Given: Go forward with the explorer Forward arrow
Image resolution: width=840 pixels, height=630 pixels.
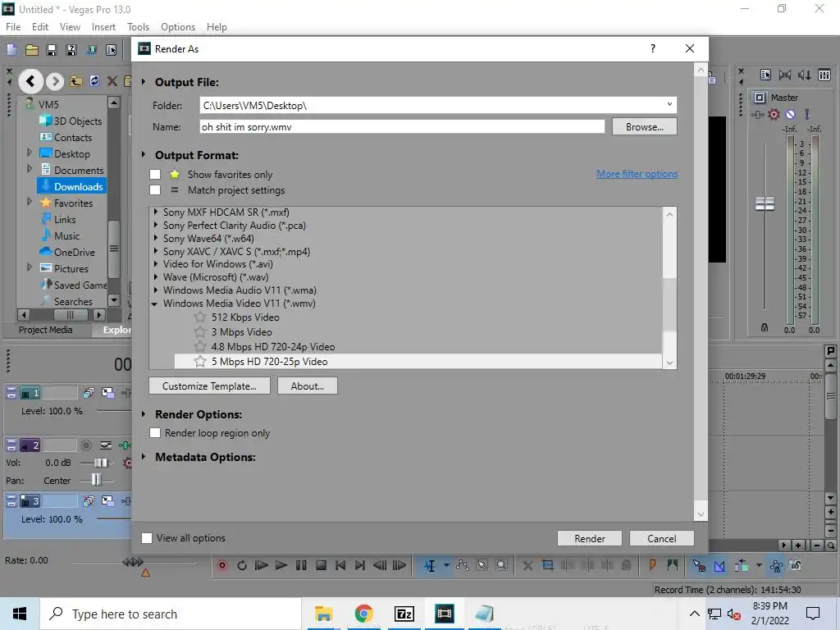Looking at the screenshot, I should click(55, 81).
